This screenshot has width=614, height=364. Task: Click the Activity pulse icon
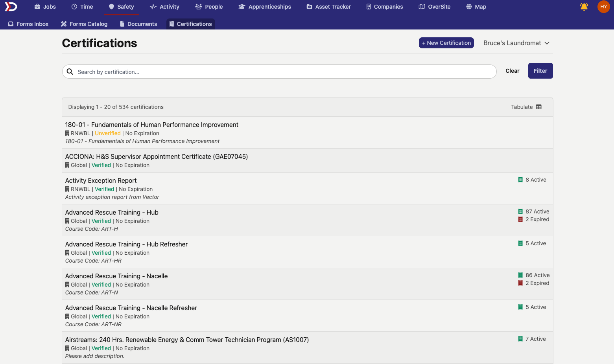tap(153, 7)
